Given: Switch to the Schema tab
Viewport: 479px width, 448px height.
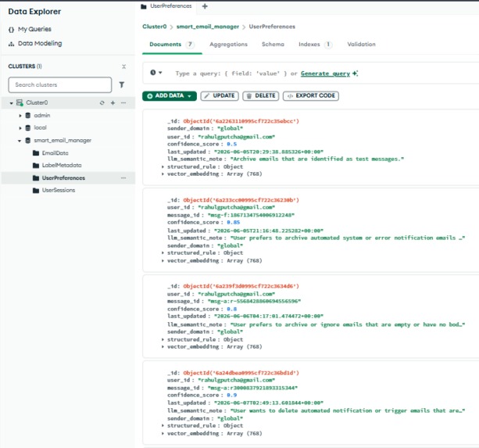Looking at the screenshot, I should pos(273,45).
